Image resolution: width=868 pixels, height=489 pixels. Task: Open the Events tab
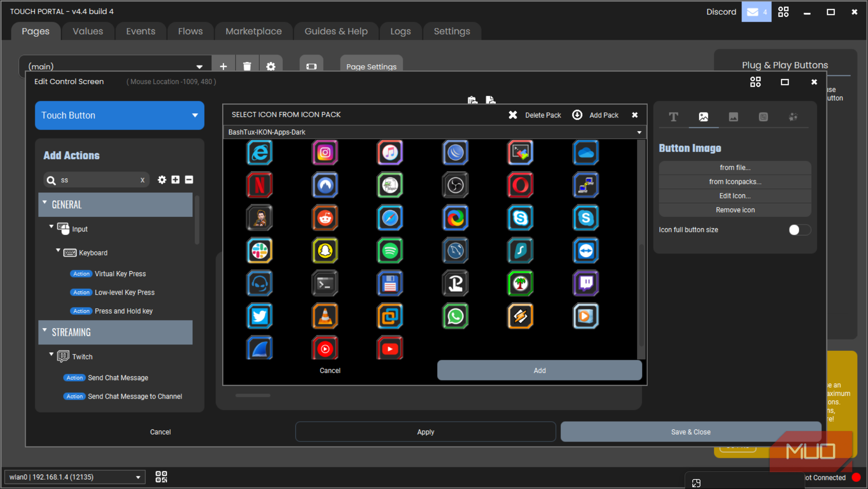click(140, 31)
